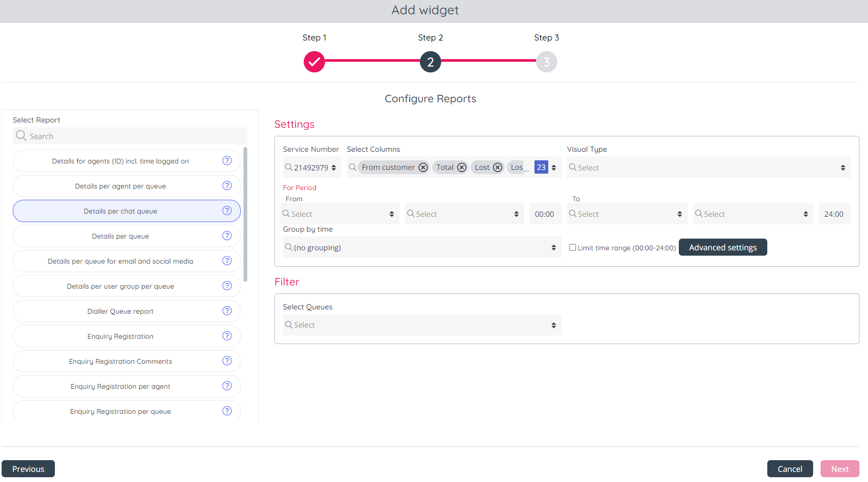Show help for Details per queue

click(x=227, y=236)
